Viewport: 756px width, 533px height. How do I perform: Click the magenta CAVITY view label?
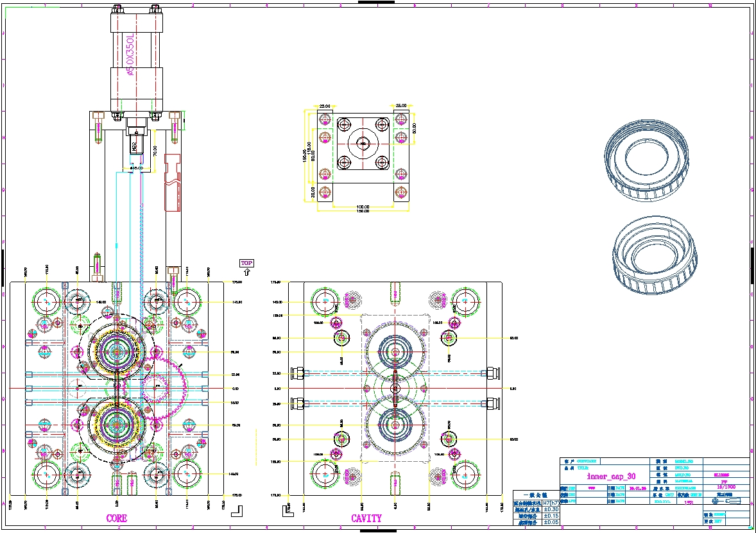click(366, 518)
